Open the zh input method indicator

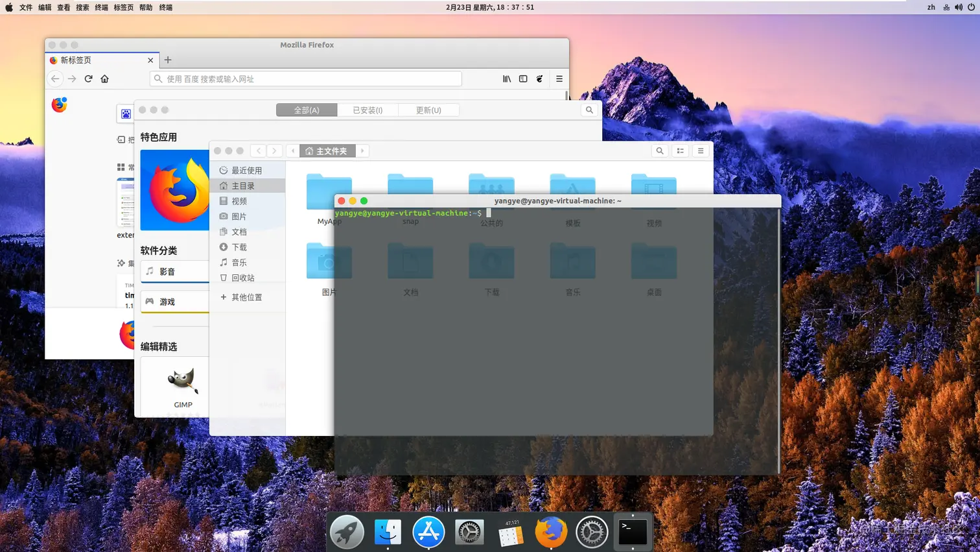click(x=931, y=7)
